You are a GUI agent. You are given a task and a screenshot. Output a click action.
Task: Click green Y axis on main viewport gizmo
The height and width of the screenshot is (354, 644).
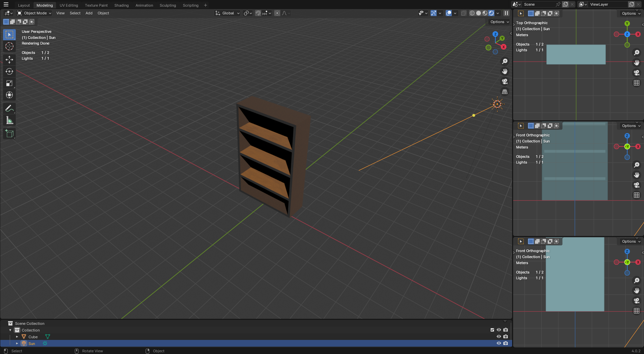tap(502, 38)
